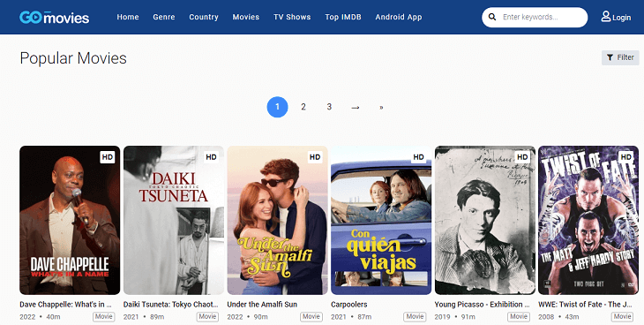
Task: Click duration 87m under Carpoolers
Action: click(363, 317)
